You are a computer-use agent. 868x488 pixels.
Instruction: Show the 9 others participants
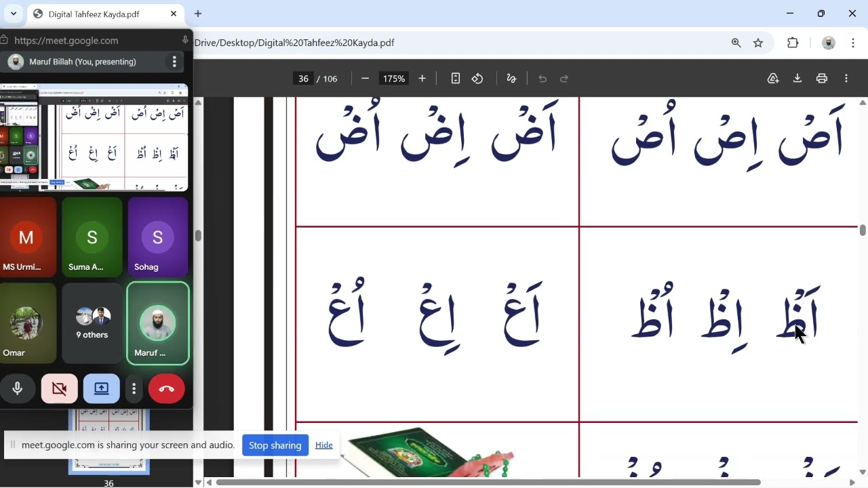pyautogui.click(x=92, y=323)
